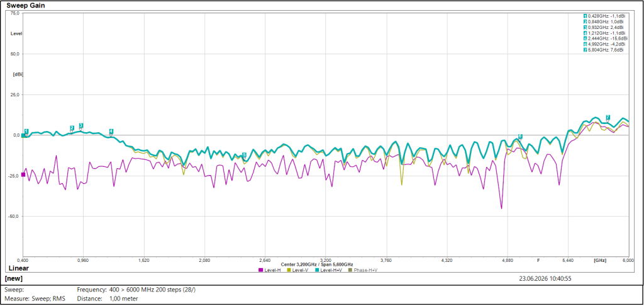Image resolution: width=644 pixels, height=306 pixels.
Task: Select marker 1 on the gain trace
Action: (x=26, y=131)
